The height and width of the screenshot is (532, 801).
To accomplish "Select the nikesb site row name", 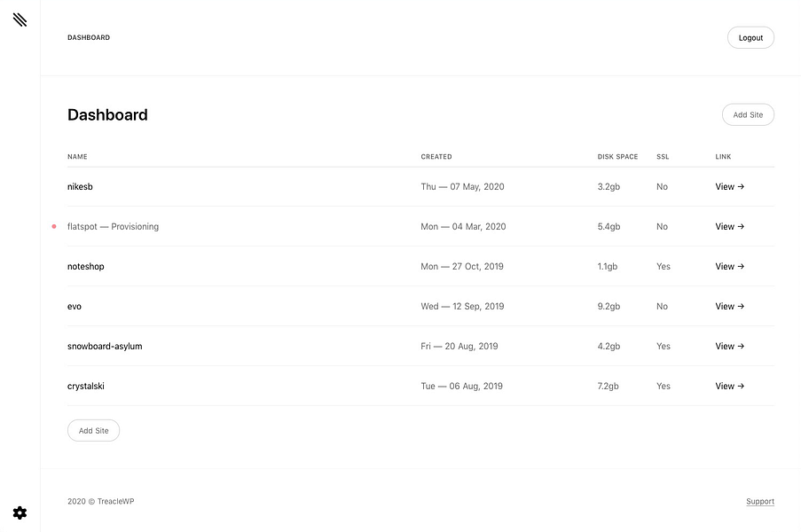I will 80,186.
